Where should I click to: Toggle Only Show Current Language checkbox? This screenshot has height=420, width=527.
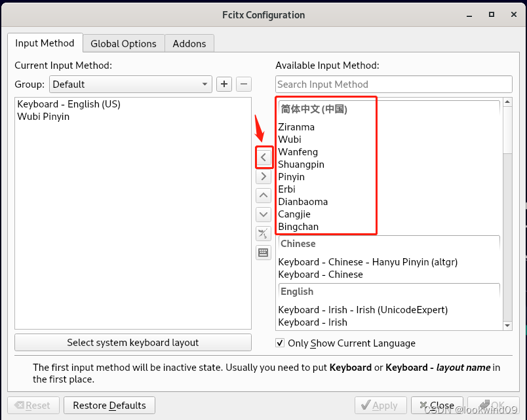(x=280, y=343)
